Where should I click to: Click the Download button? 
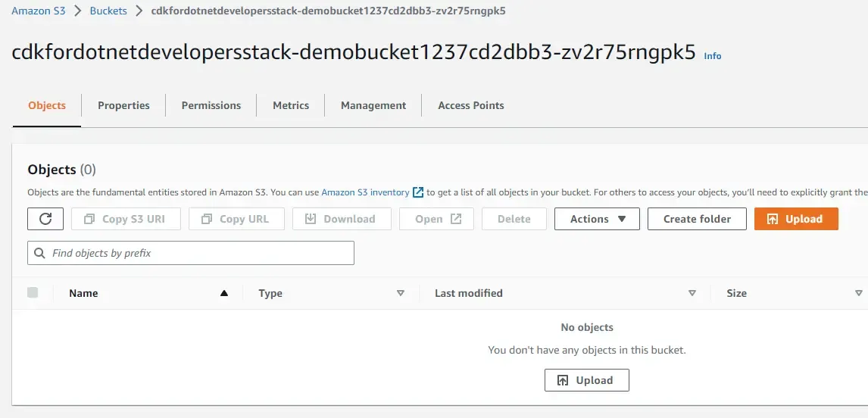tap(342, 219)
